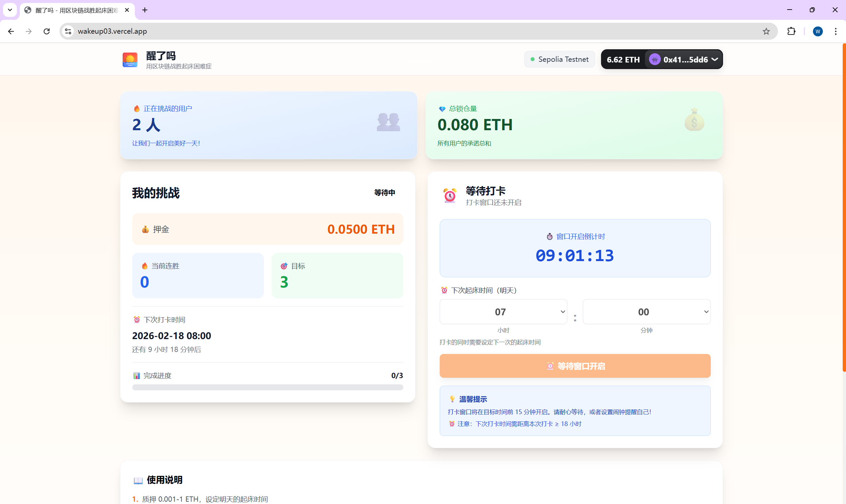This screenshot has height=504, width=846.
Task: Click the 使用说明 heading
Action: click(165, 480)
